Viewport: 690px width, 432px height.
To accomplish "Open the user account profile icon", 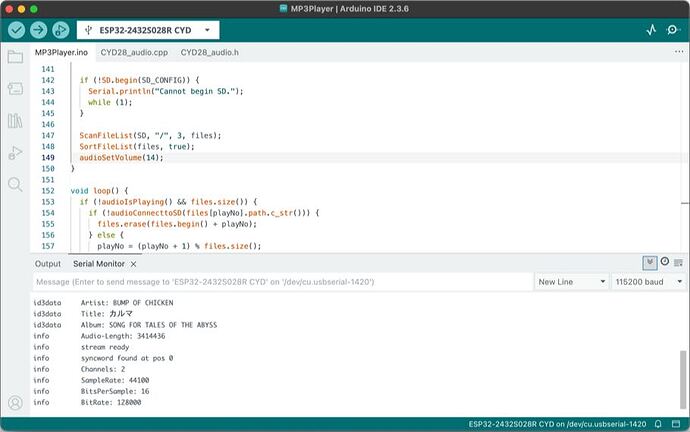I will click(15, 403).
